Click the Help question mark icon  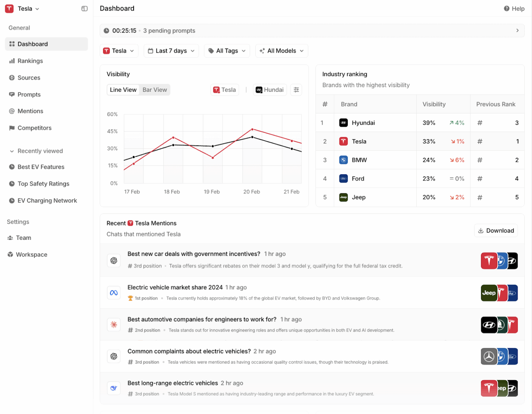(x=506, y=9)
